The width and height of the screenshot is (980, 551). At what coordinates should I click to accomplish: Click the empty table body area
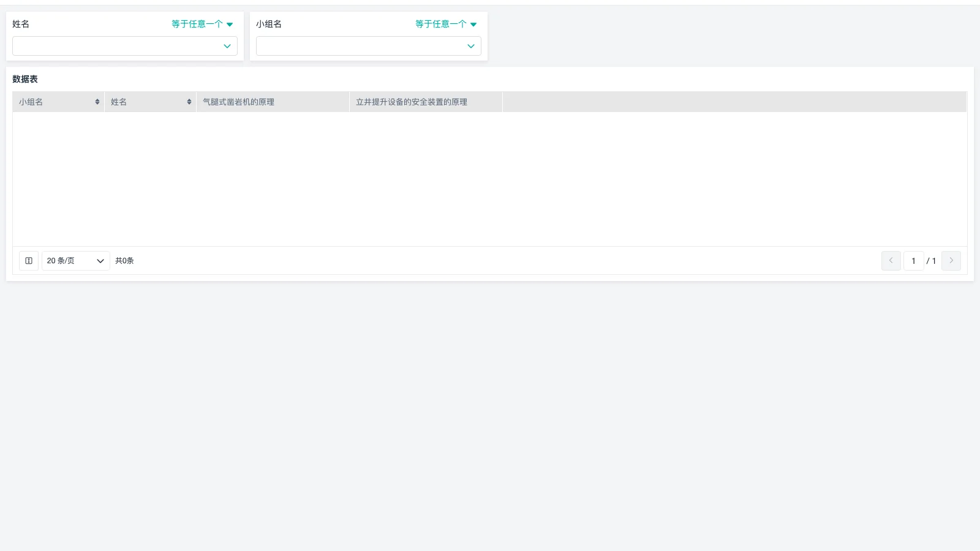pos(490,179)
